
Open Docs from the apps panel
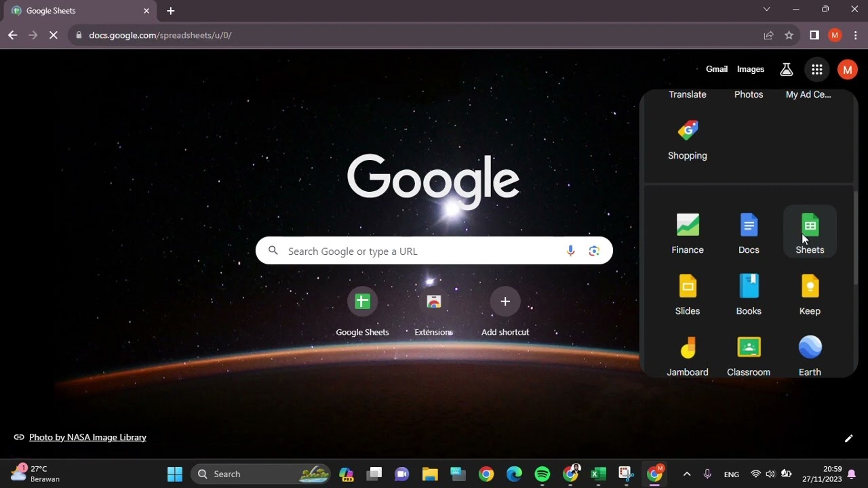point(749,232)
